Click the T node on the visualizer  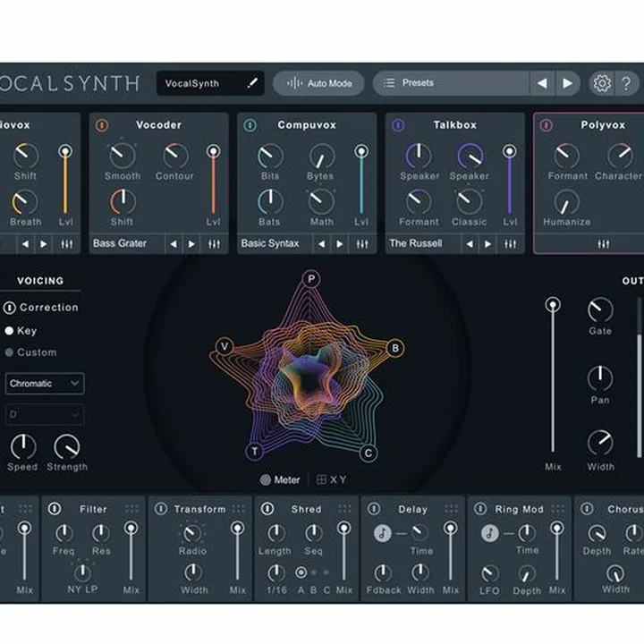[x=255, y=452]
